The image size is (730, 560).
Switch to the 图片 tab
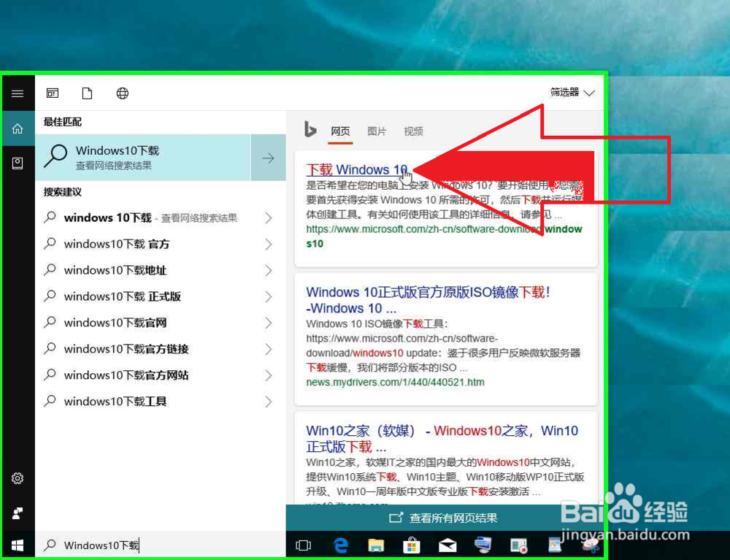click(377, 131)
